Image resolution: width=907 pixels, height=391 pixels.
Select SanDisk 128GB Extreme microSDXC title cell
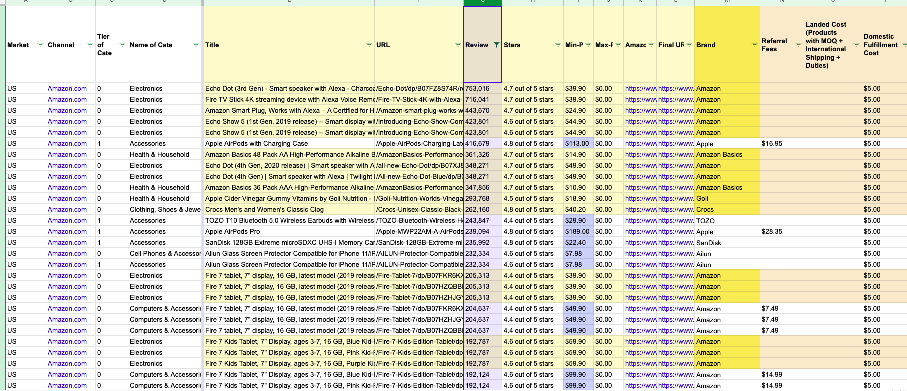[x=289, y=242]
